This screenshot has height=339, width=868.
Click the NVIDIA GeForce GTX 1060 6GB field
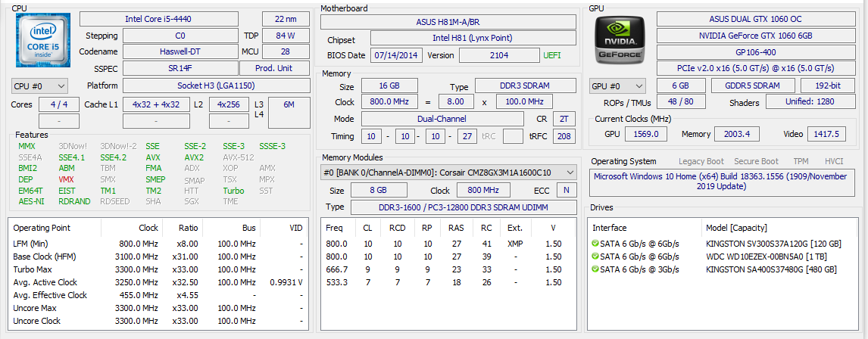[755, 36]
